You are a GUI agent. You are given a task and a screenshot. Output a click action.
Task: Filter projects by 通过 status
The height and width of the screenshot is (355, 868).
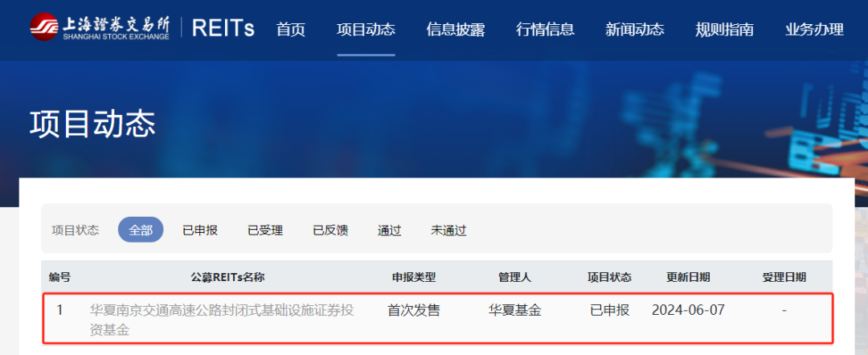click(390, 231)
